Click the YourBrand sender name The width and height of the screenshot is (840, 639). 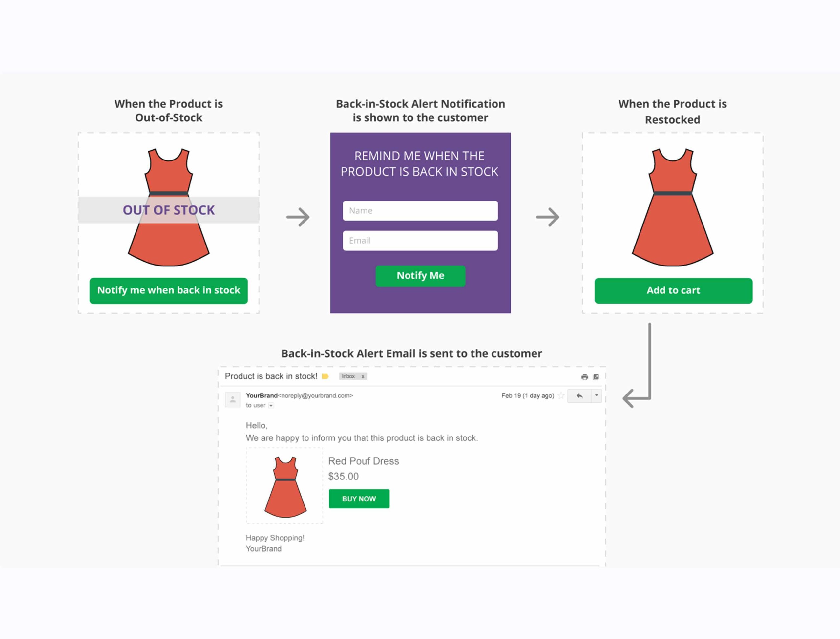tap(262, 395)
